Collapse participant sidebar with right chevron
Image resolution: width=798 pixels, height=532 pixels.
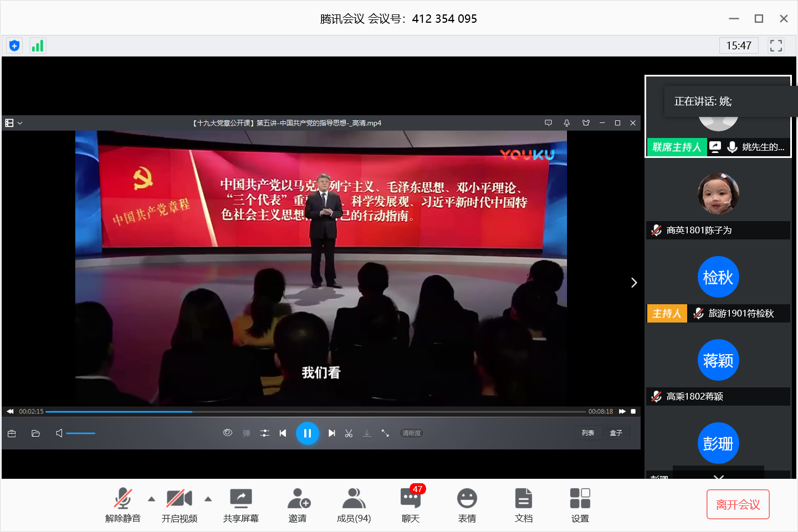pyautogui.click(x=634, y=283)
